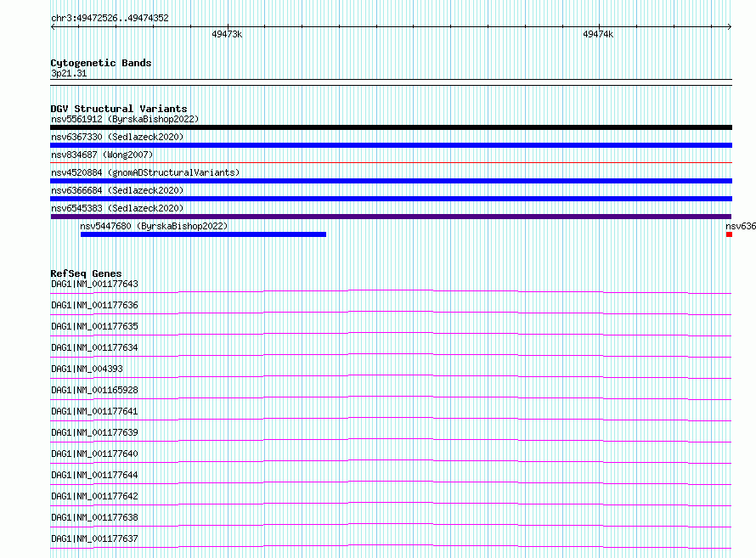Image resolution: width=756 pixels, height=558 pixels.
Task: Click the left arrow of the ruler
Action: pos(53,26)
